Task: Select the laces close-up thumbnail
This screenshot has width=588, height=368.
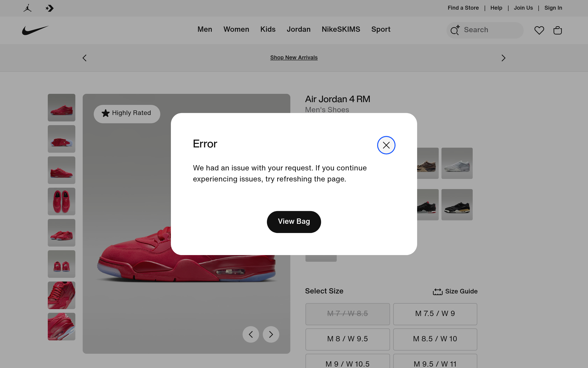Action: [62, 295]
